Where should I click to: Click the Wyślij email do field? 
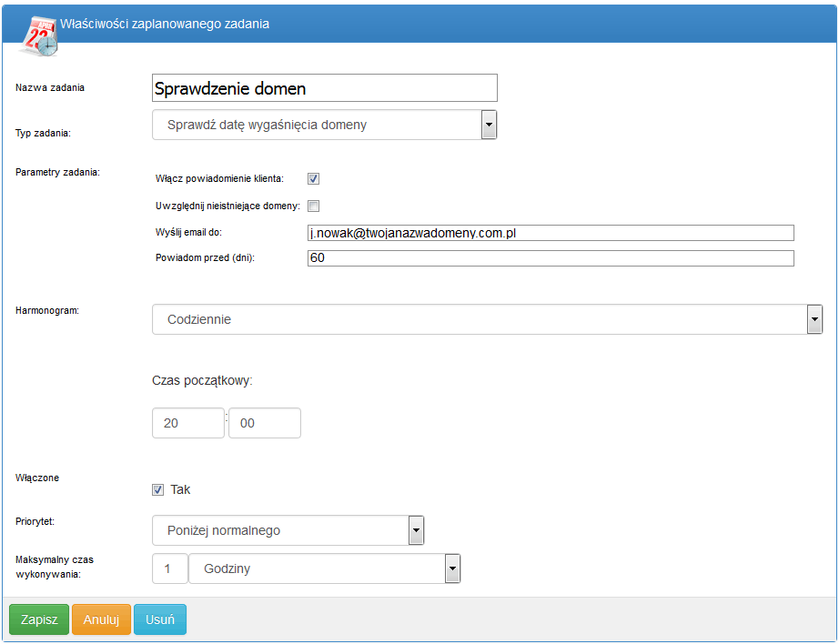click(x=551, y=233)
